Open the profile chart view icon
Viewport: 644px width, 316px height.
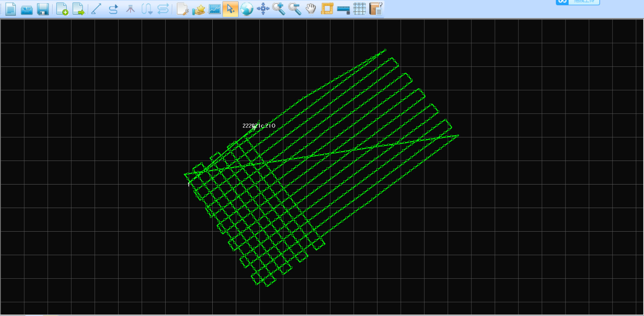click(215, 9)
